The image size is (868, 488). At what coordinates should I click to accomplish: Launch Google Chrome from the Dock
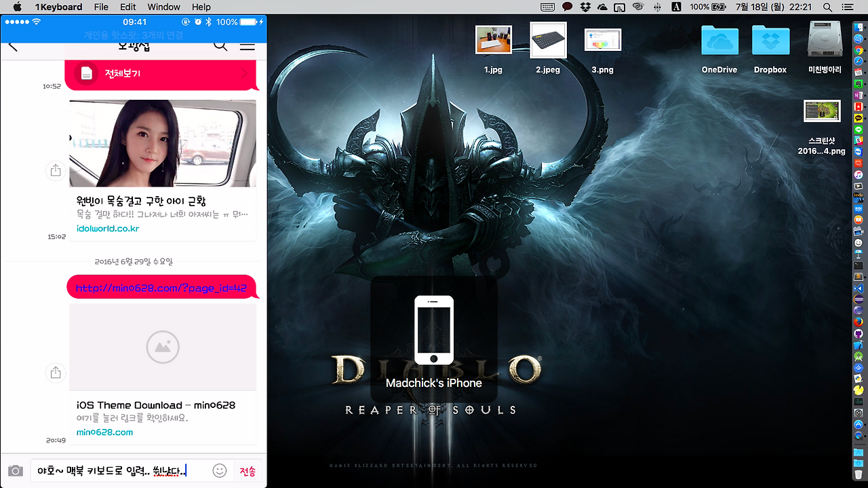coord(857,50)
